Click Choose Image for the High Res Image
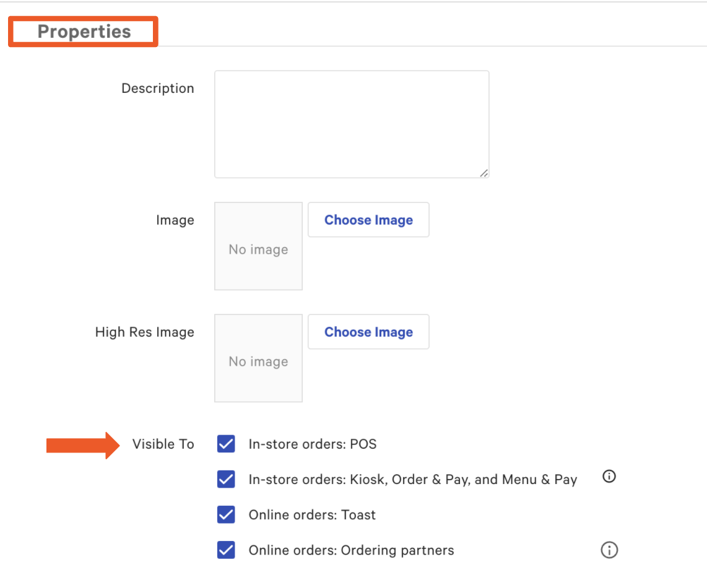Image resolution: width=707 pixels, height=588 pixels. [x=368, y=332]
